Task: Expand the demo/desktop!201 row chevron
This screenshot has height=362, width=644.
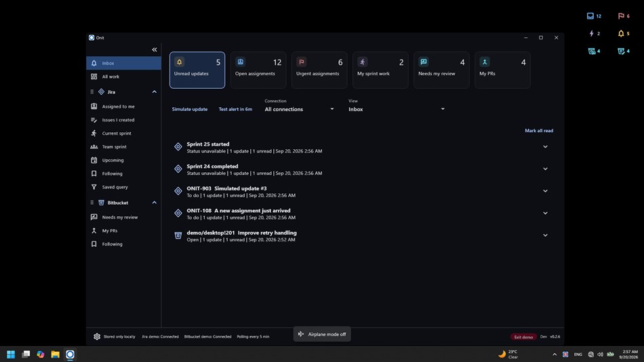Action: point(546,235)
